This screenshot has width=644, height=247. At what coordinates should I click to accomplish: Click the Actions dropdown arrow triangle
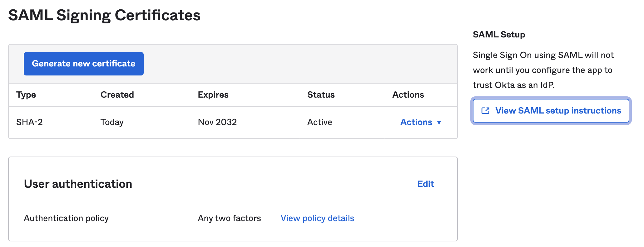(439, 122)
